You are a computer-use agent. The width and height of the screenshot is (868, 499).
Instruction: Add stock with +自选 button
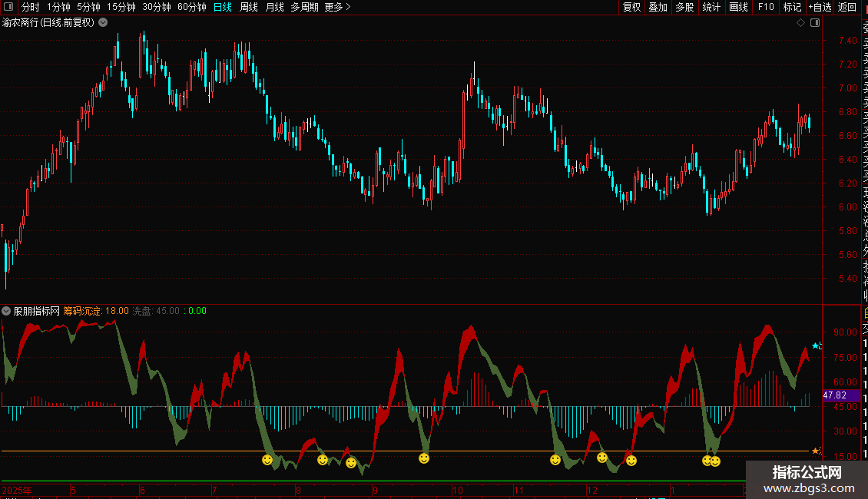(820, 7)
